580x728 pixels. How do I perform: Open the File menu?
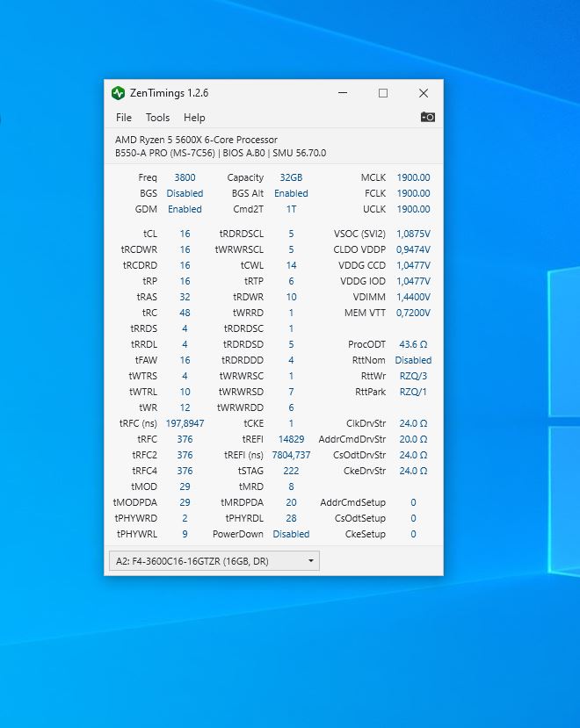(x=124, y=118)
